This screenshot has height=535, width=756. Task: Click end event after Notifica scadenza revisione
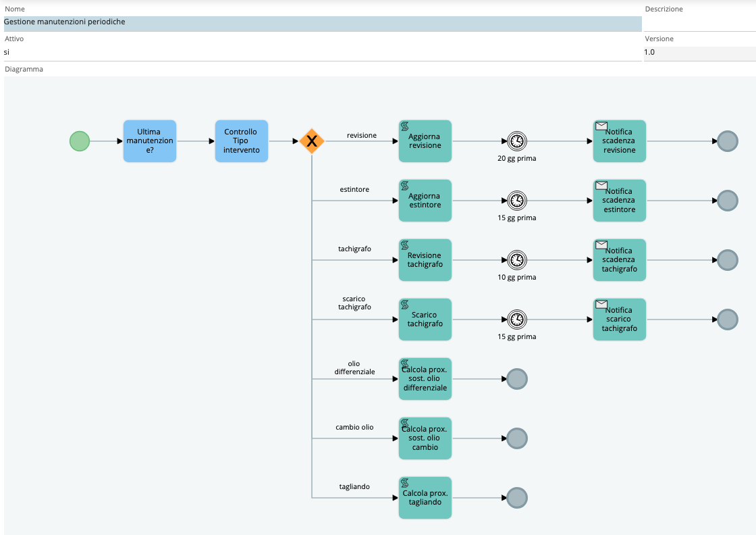[728, 141]
